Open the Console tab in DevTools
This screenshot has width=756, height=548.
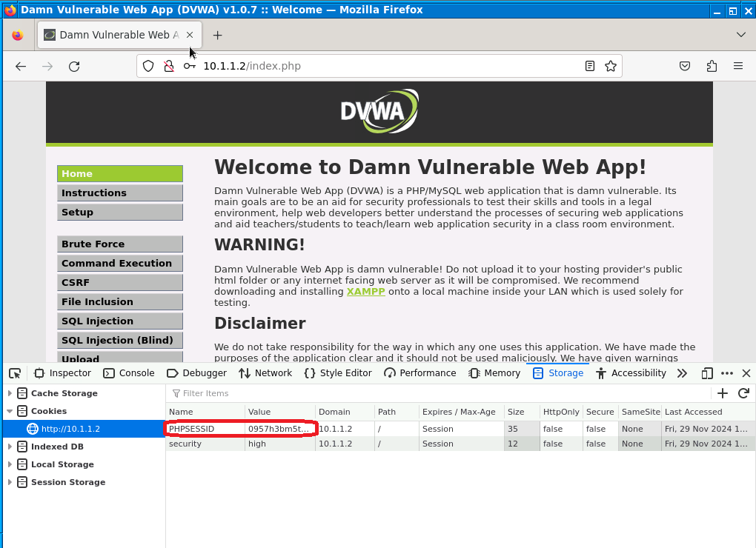[129, 373]
